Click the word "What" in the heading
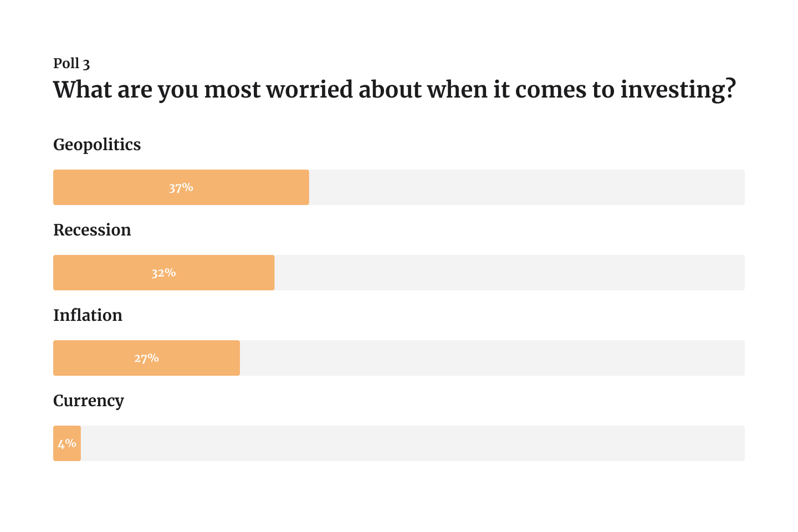 [x=82, y=90]
